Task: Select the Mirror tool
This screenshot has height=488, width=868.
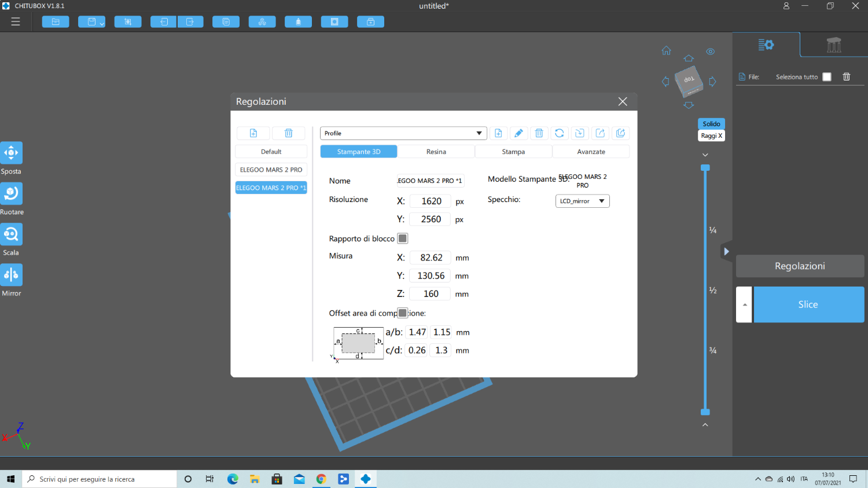Action: pyautogui.click(x=11, y=274)
